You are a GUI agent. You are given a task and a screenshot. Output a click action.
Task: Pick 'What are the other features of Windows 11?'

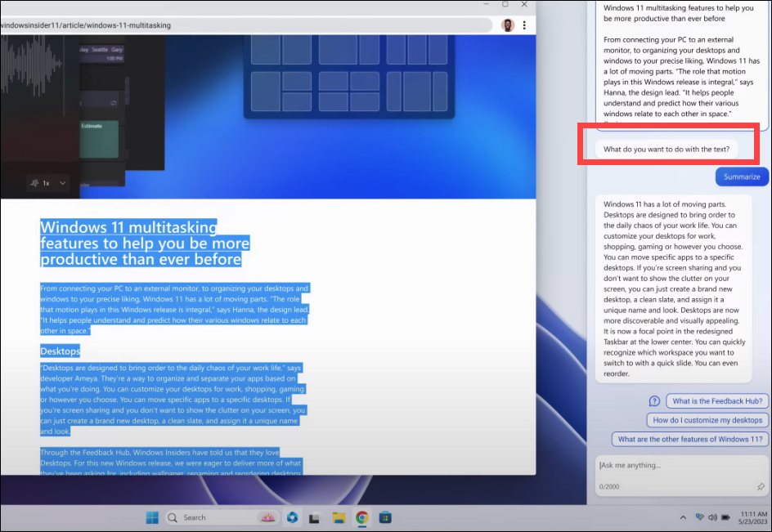tap(690, 439)
